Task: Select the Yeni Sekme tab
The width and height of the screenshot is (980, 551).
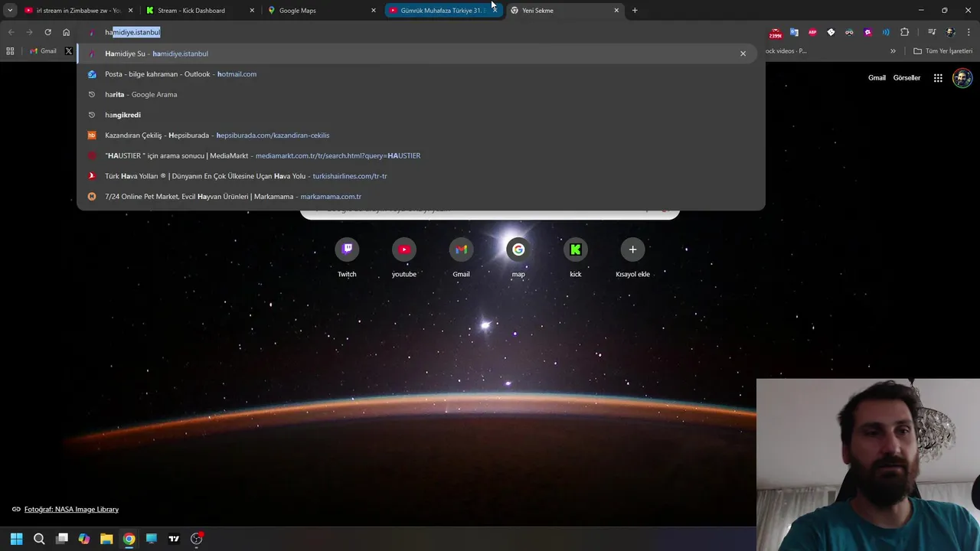Action: click(x=565, y=11)
